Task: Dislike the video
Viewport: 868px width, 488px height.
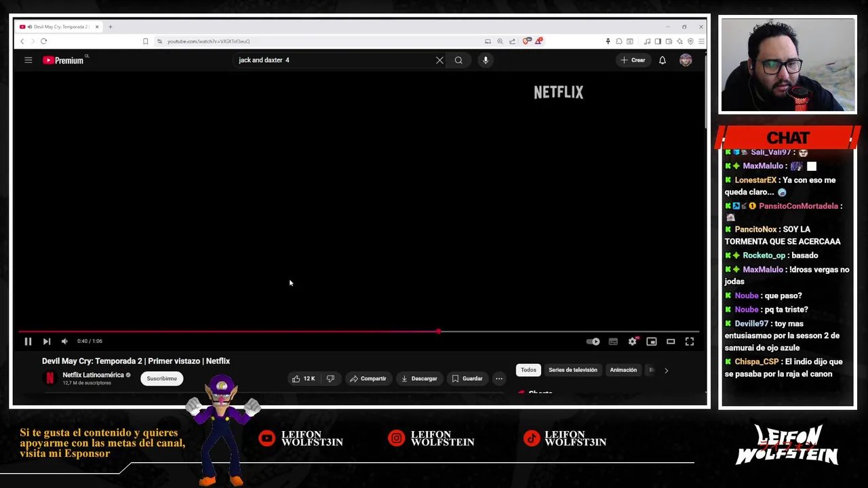Action: (330, 379)
